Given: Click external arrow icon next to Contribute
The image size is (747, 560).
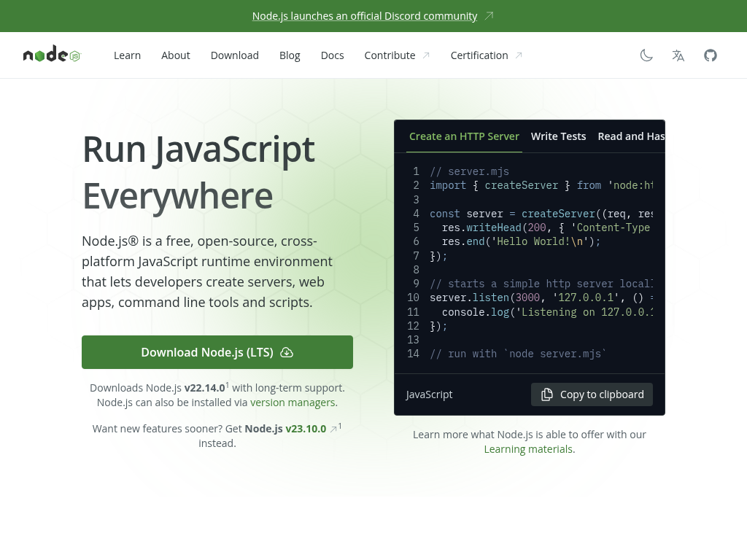Looking at the screenshot, I should [x=426, y=55].
